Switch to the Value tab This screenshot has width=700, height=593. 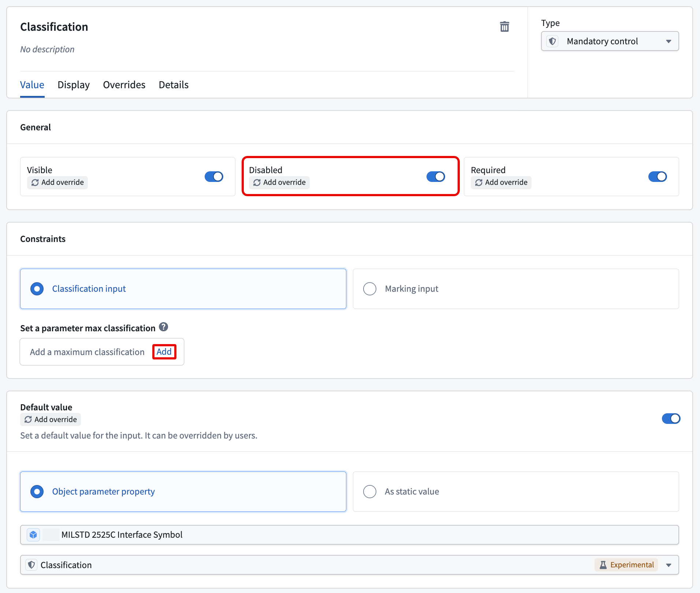click(32, 85)
